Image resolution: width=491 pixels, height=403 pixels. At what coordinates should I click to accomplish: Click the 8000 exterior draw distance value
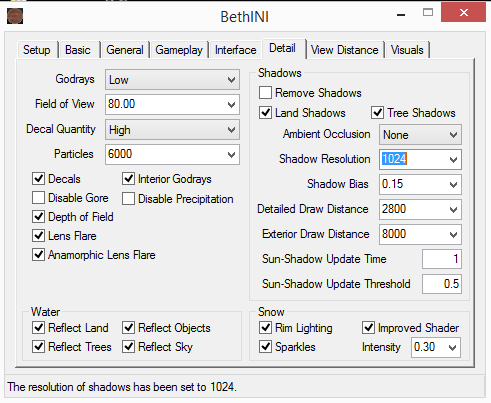[x=394, y=234]
